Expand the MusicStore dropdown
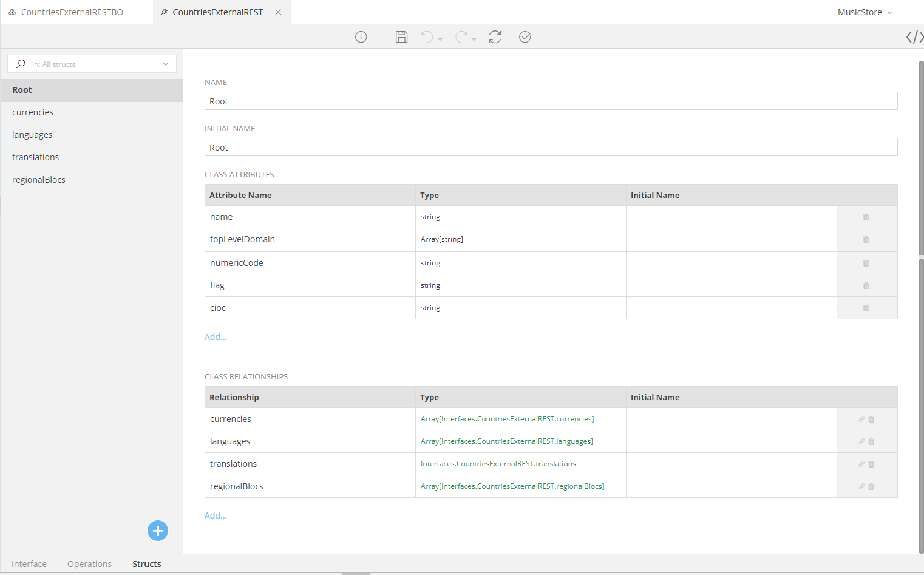Viewport: 924px width, 575px height. tap(865, 12)
